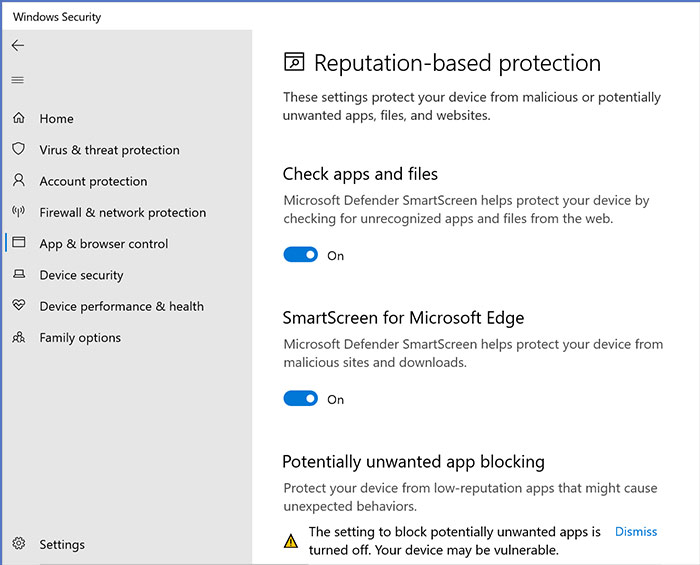Turn off SmartScreen for Microsoft Edge toggle

(300, 399)
